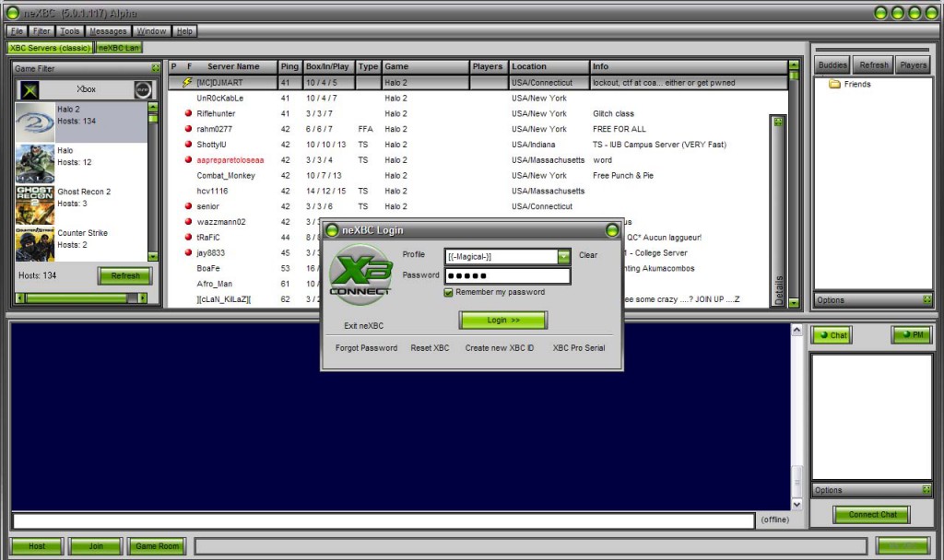This screenshot has height=560, width=944.
Task: Click the Xbox logo icon in Game Filter
Action: pos(29,90)
